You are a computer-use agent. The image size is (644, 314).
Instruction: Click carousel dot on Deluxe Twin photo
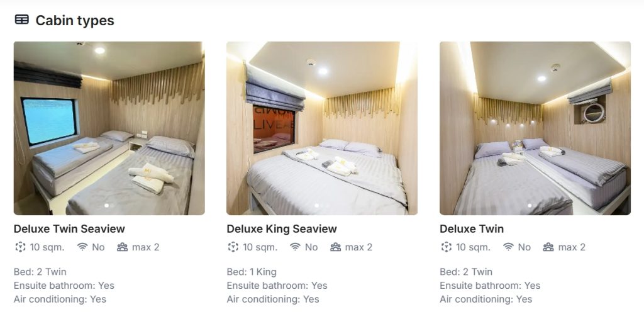pos(530,205)
